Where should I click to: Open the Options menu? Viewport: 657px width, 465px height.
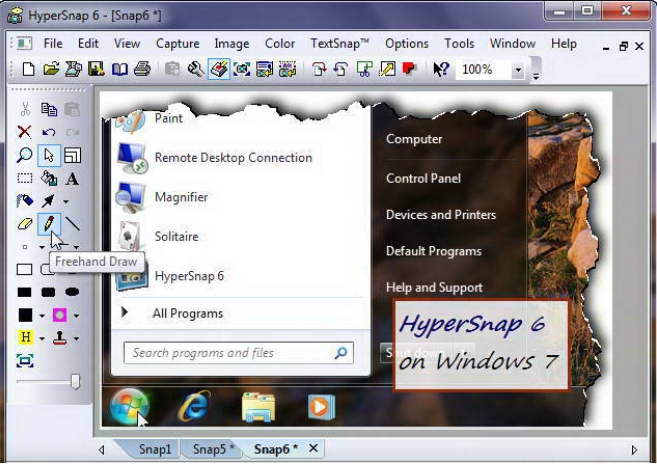click(x=406, y=44)
